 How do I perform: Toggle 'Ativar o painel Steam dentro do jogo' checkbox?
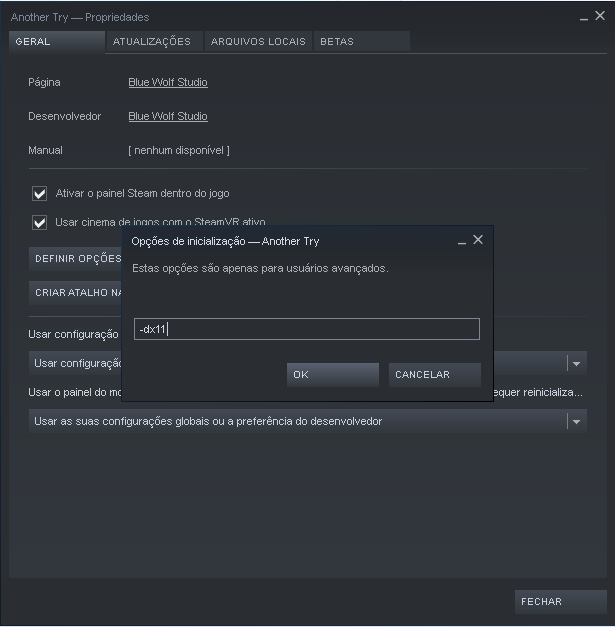(x=40, y=193)
